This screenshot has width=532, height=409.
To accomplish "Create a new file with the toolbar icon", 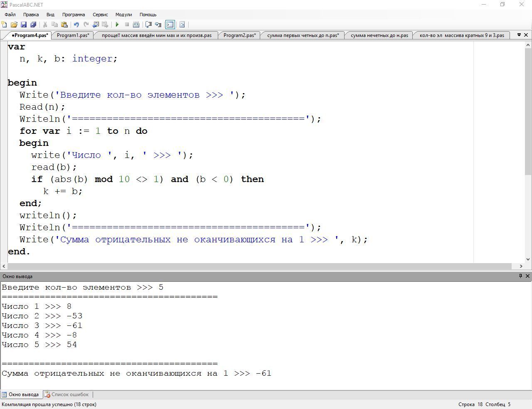I will 4,25.
